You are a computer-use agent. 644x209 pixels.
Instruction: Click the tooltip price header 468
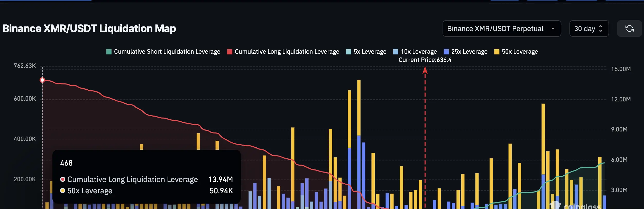pyautogui.click(x=66, y=163)
